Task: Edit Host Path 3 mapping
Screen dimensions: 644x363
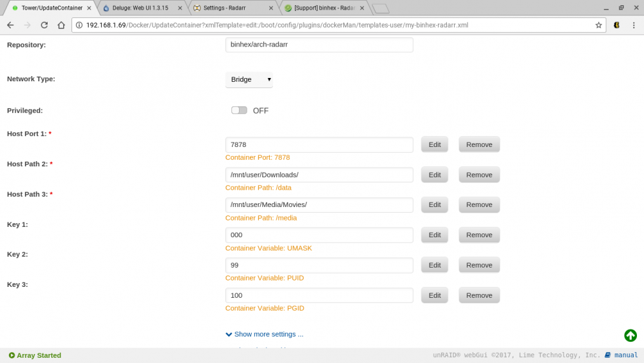Action: point(435,205)
